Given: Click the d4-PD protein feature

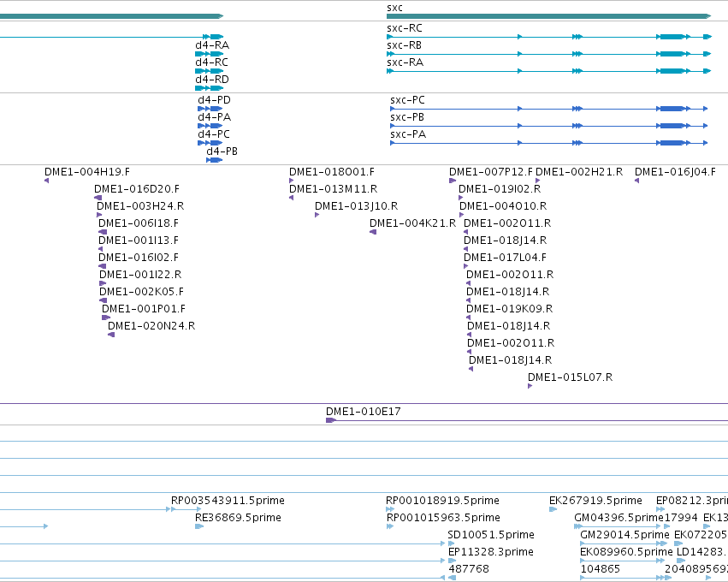Looking at the screenshot, I should pos(210,109).
